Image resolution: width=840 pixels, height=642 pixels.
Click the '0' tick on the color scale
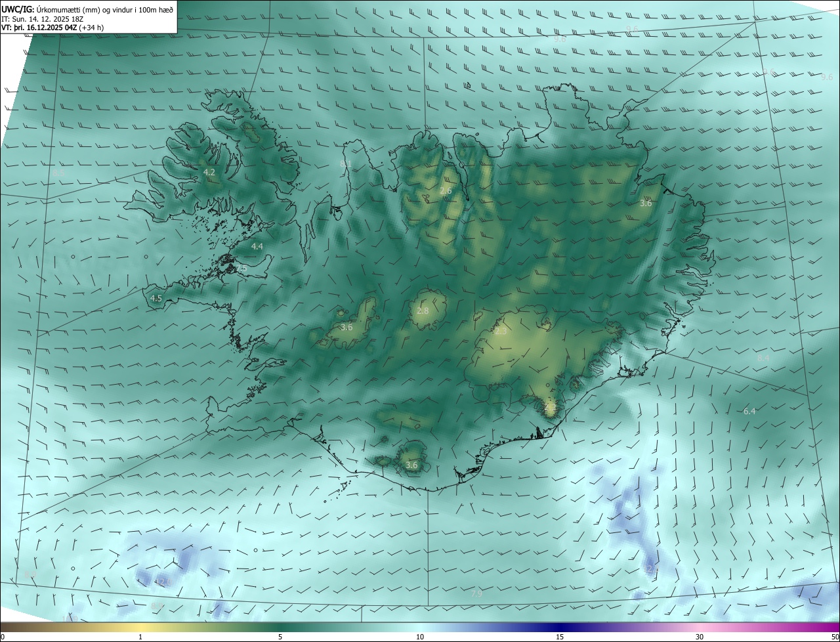3,637
